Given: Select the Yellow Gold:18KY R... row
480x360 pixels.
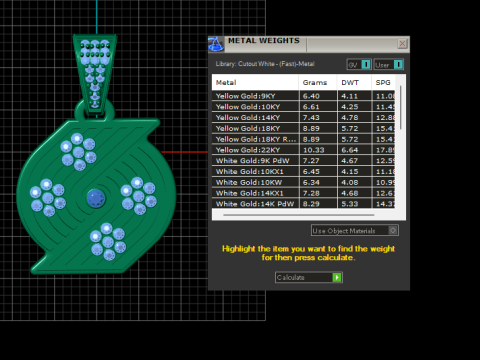Looking at the screenshot, I should click(303, 139).
